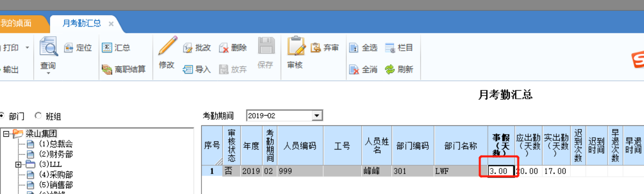Click the 应出勤(天数) column header

coord(528,145)
